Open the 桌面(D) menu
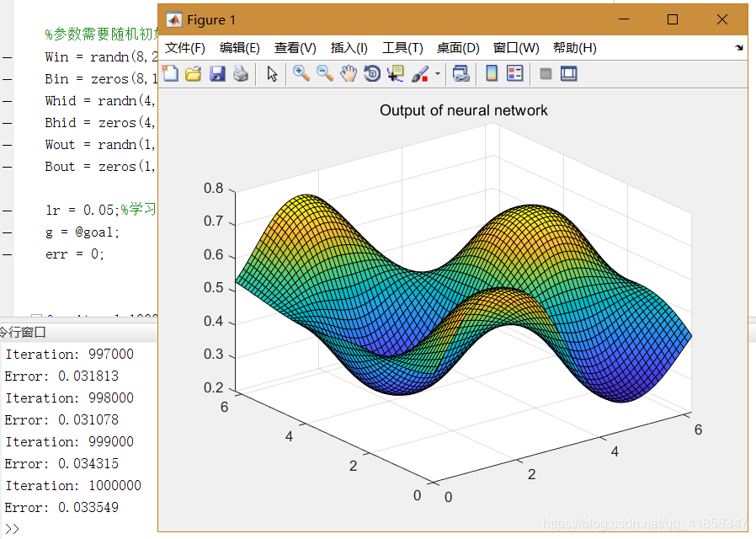 click(x=458, y=48)
